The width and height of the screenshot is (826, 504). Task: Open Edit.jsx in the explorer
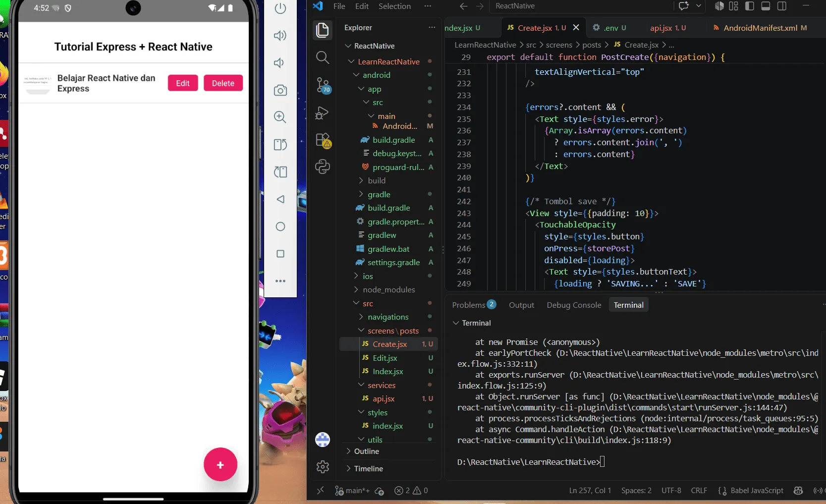[x=389, y=358]
